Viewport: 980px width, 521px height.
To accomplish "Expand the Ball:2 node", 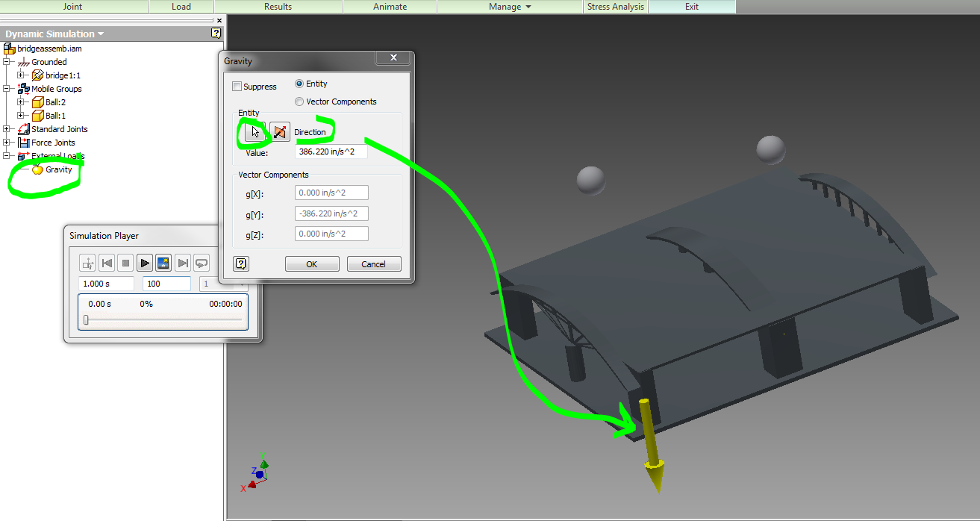I will click(x=21, y=102).
